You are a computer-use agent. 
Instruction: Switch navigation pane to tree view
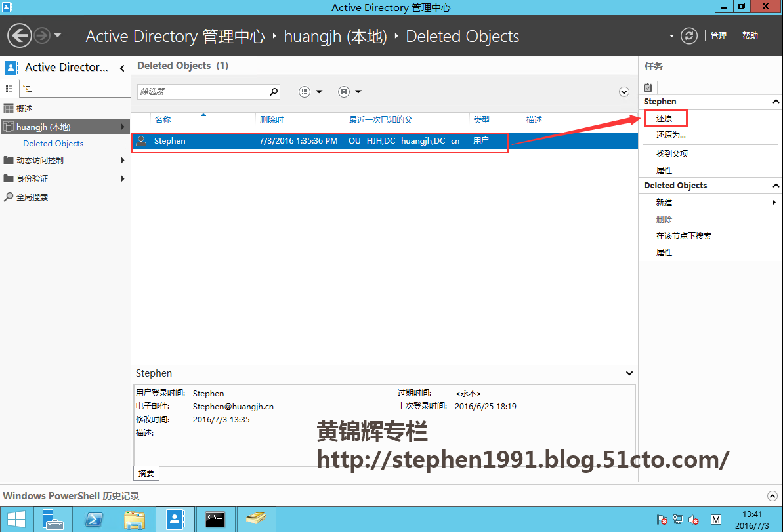(x=28, y=89)
